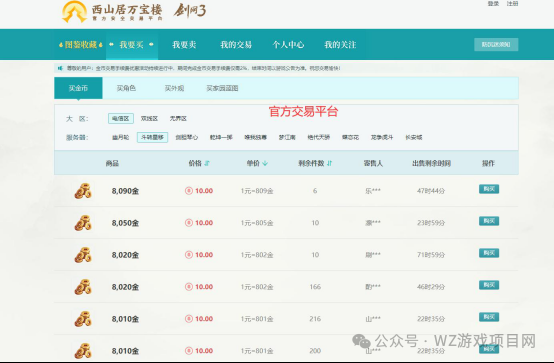Select the 电信区 region option
Image resolution: width=554 pixels, height=363 pixels.
click(x=121, y=118)
